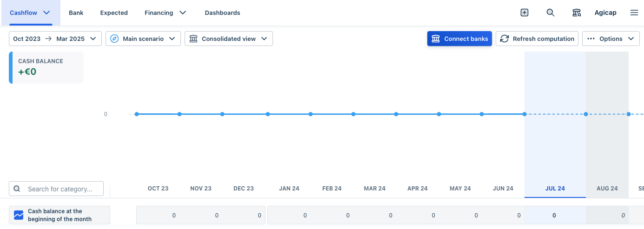
Task: Click the chart icon beside Cash balance row
Action: point(19,216)
